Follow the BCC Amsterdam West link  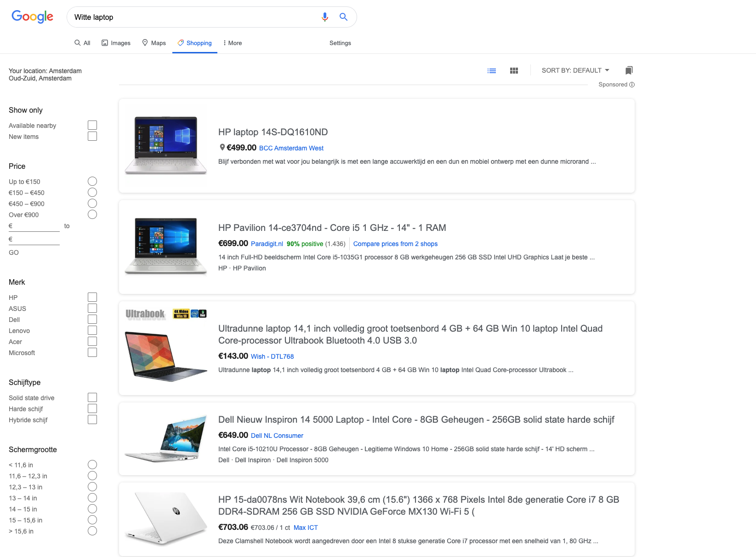tap(291, 148)
